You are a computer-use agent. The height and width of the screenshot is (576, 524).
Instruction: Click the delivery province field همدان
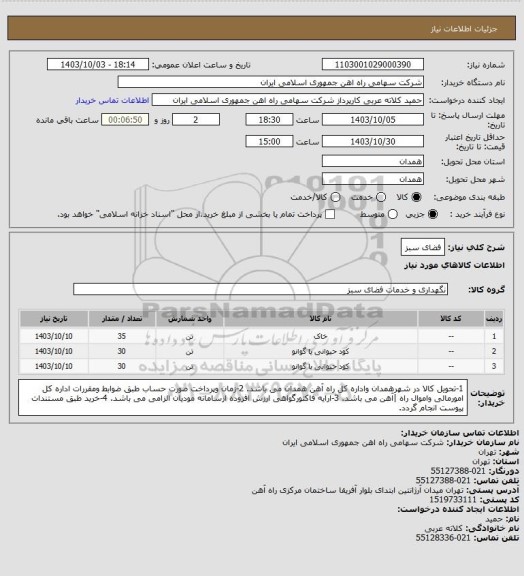pyautogui.click(x=373, y=161)
